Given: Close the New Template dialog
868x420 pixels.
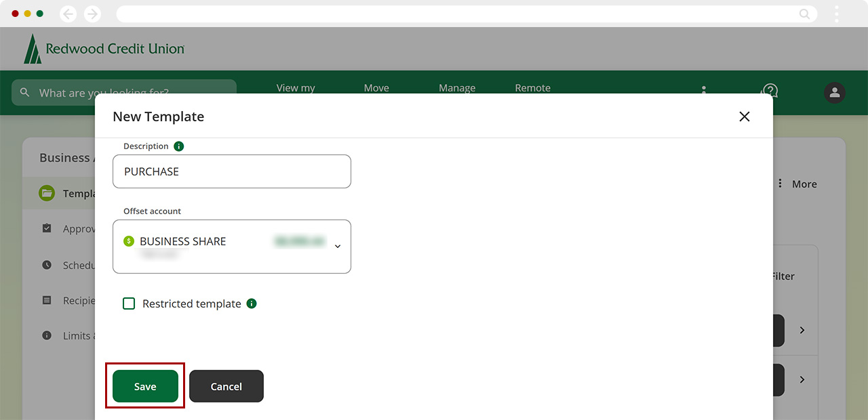Looking at the screenshot, I should tap(745, 117).
